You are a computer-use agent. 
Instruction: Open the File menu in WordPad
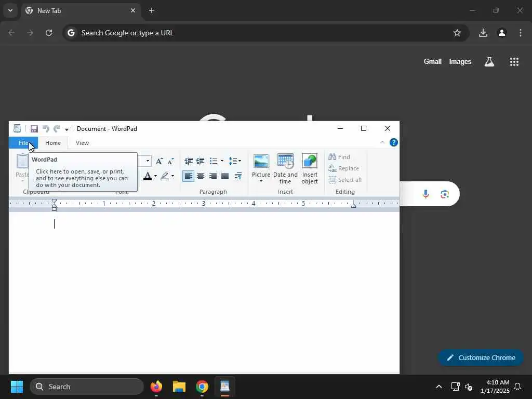(x=23, y=143)
